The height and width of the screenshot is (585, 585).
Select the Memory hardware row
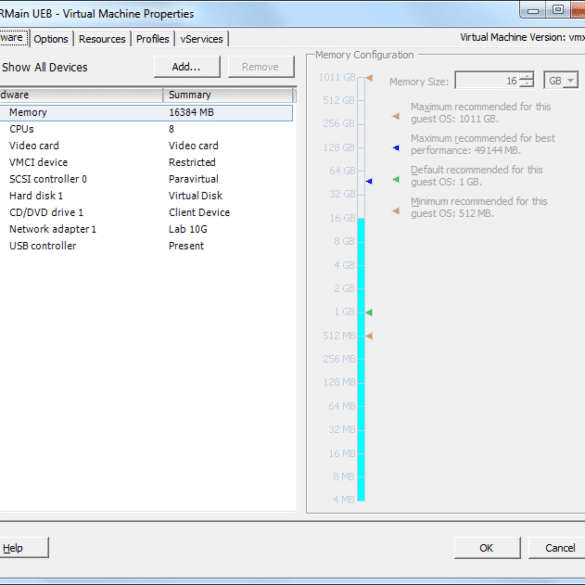click(x=146, y=113)
